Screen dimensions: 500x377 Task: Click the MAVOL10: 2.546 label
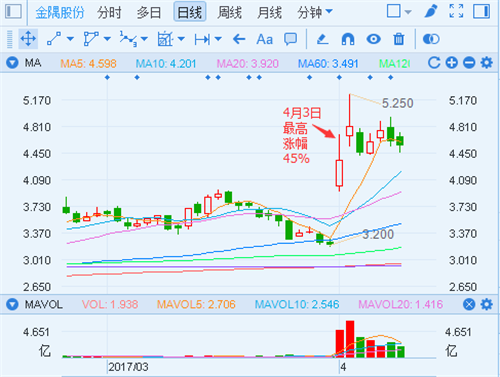(297, 304)
